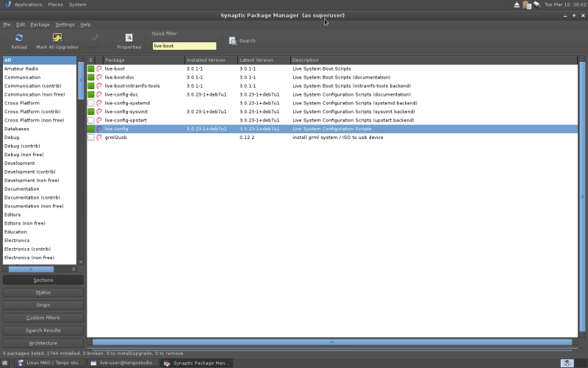Click the Debian swirl icon for live-boot-doc
Viewport: 588px width, 368px height.
tap(99, 77)
